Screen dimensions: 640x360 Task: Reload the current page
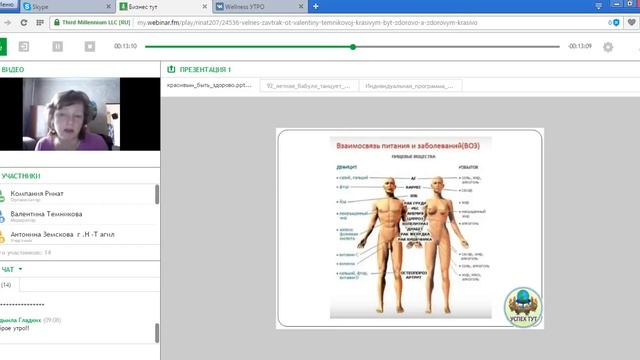tap(24, 23)
